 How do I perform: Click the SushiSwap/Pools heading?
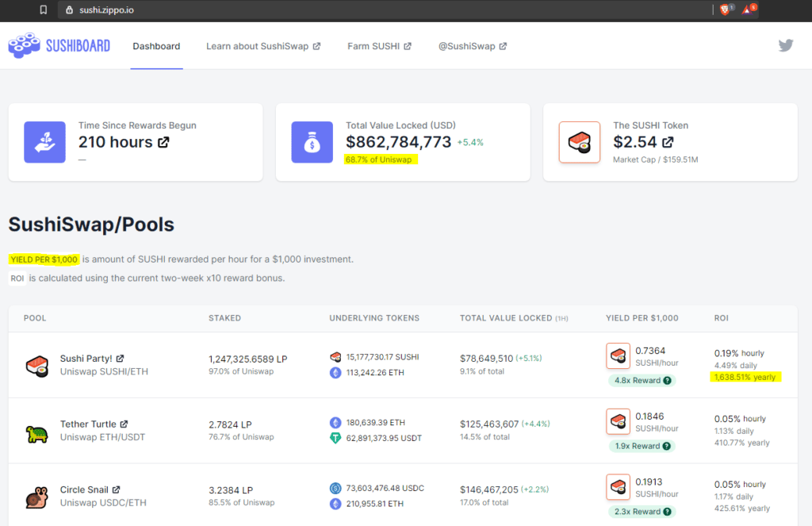91,225
